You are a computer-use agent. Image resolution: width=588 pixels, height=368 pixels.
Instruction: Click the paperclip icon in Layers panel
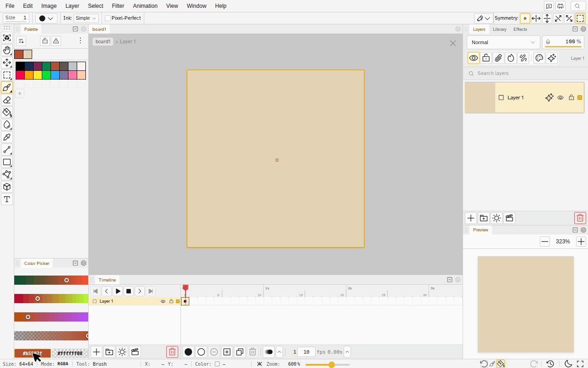498,58
